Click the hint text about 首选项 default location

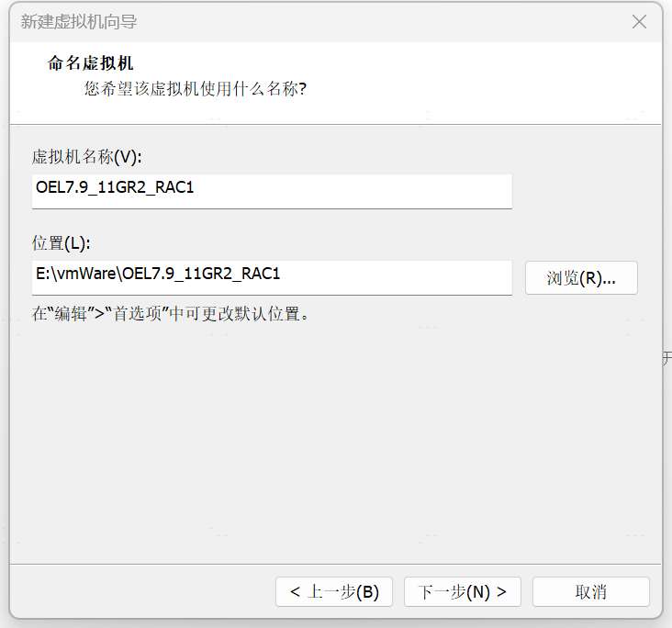coord(172,314)
